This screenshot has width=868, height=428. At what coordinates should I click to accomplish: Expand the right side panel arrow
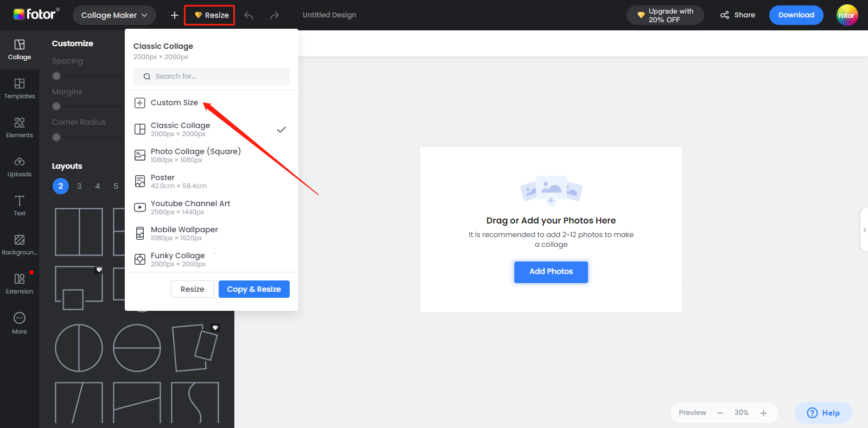point(865,230)
